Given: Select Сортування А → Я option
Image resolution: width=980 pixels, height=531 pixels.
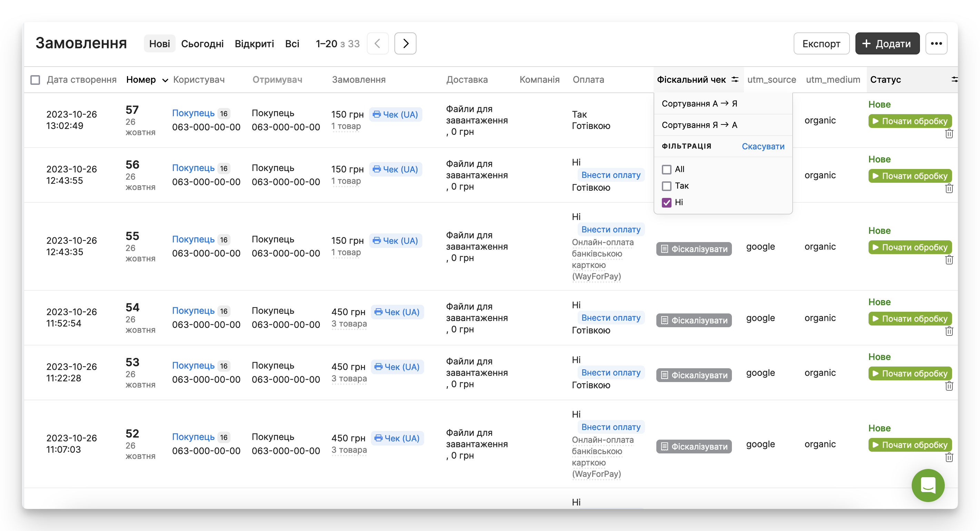Looking at the screenshot, I should 699,103.
